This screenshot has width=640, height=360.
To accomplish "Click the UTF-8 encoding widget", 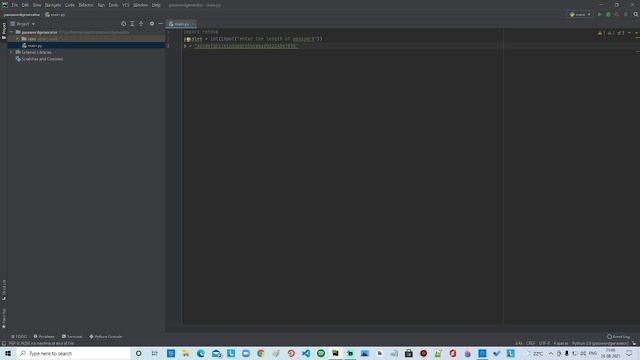I will (x=544, y=343).
